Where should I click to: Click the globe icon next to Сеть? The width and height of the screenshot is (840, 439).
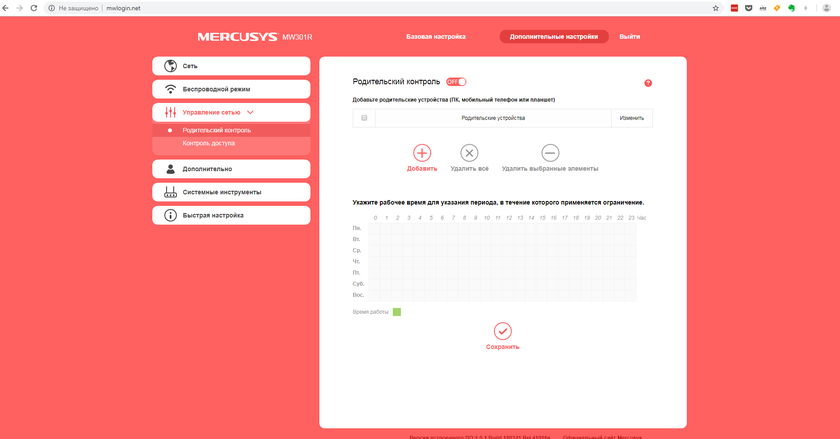[x=170, y=66]
